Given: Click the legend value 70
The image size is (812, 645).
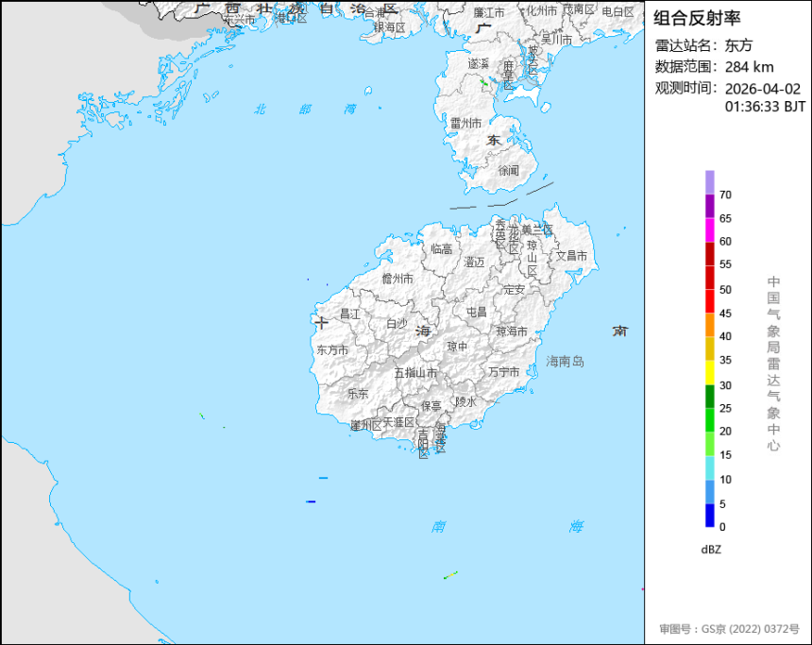Looking at the screenshot, I should 725,195.
